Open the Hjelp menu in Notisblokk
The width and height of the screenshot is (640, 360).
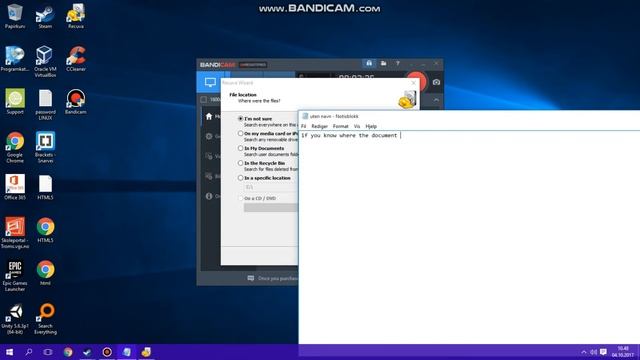point(371,126)
